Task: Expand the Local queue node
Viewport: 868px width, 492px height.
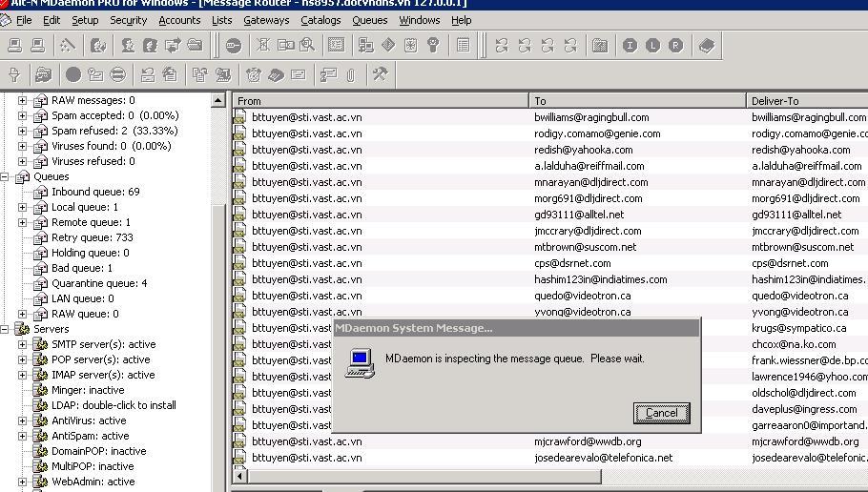Action: 22,207
